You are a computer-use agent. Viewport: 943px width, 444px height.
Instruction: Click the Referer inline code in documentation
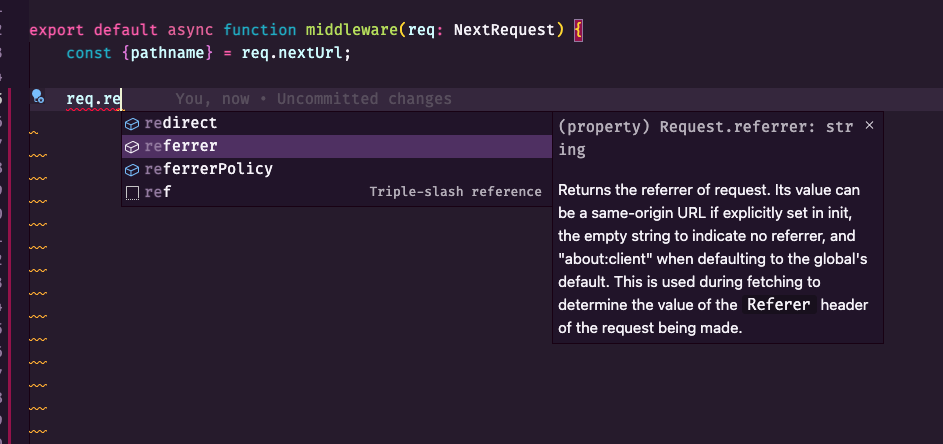(x=779, y=304)
